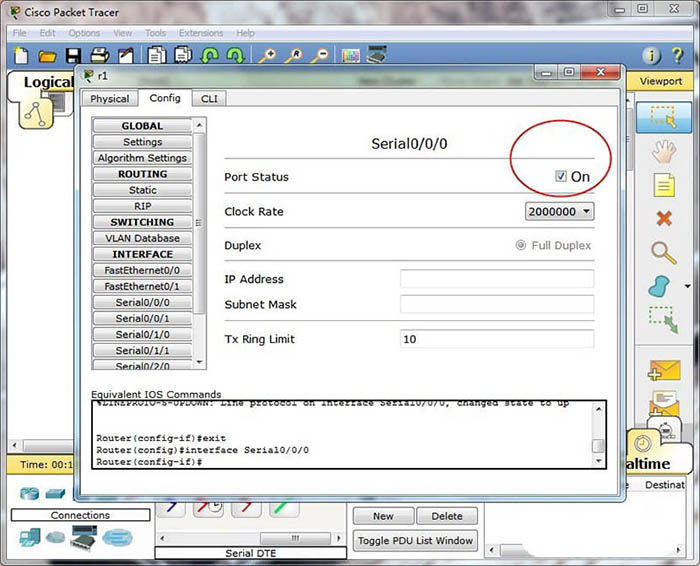Viewport: 700px width, 566px height.
Task: Click the Print icon in toolbar
Action: pos(100,56)
